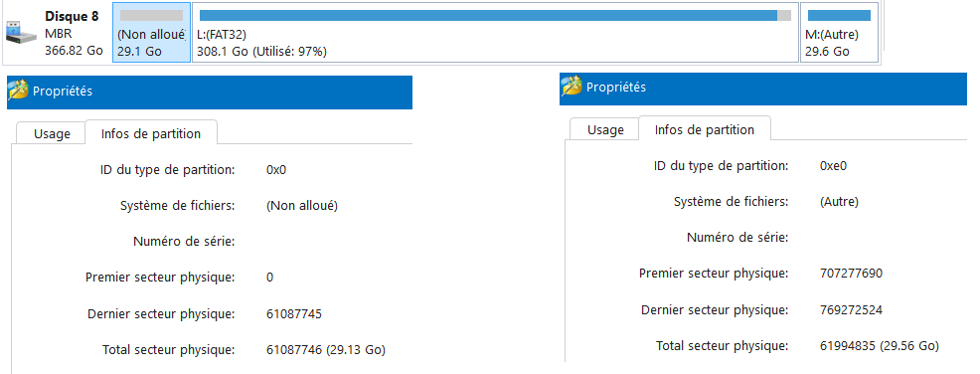The width and height of the screenshot is (980, 374).
Task: Click the Disque 8 label
Action: click(x=72, y=17)
